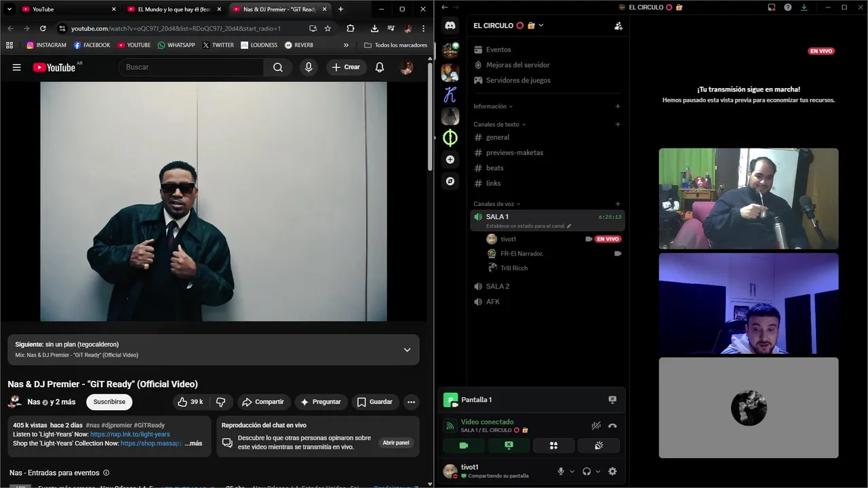The height and width of the screenshot is (488, 868).
Task: Open microphone input options arrow
Action: point(572,471)
